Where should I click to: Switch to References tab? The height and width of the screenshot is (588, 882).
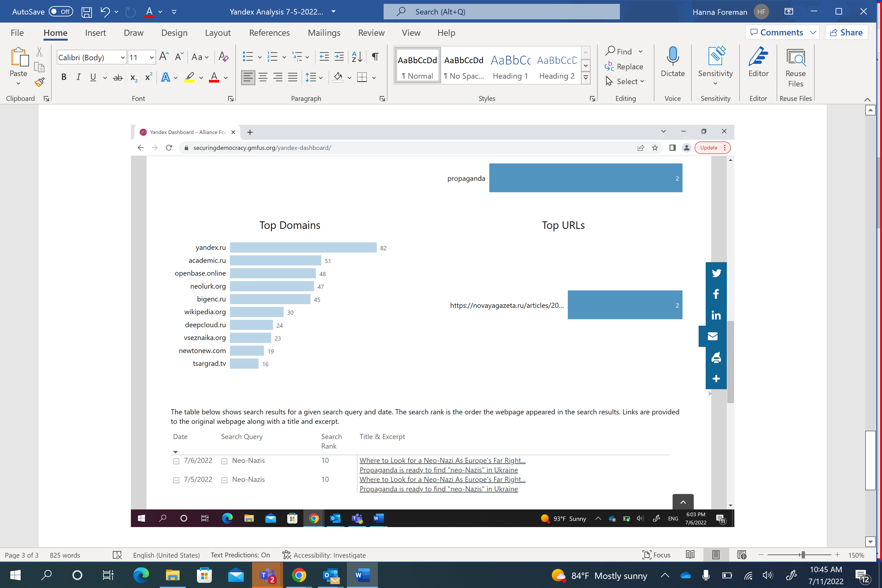click(269, 33)
